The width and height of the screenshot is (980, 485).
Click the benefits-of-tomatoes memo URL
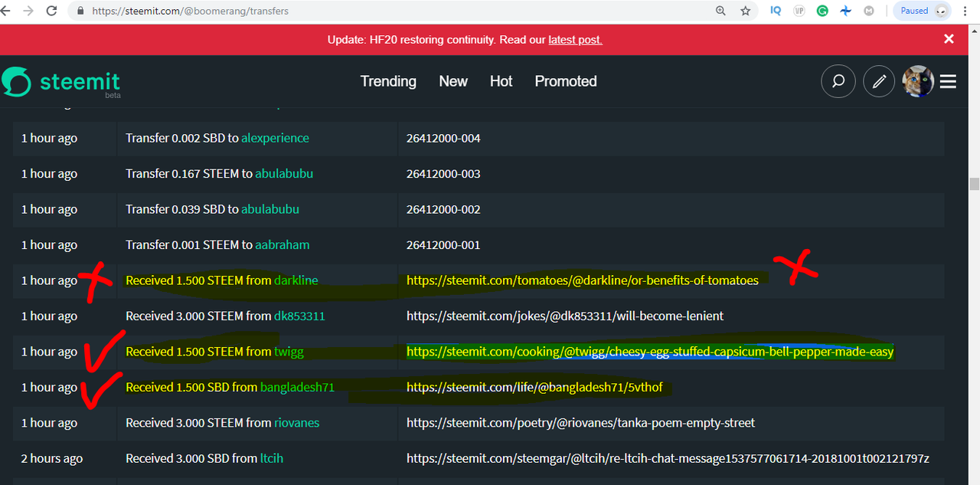pos(583,280)
